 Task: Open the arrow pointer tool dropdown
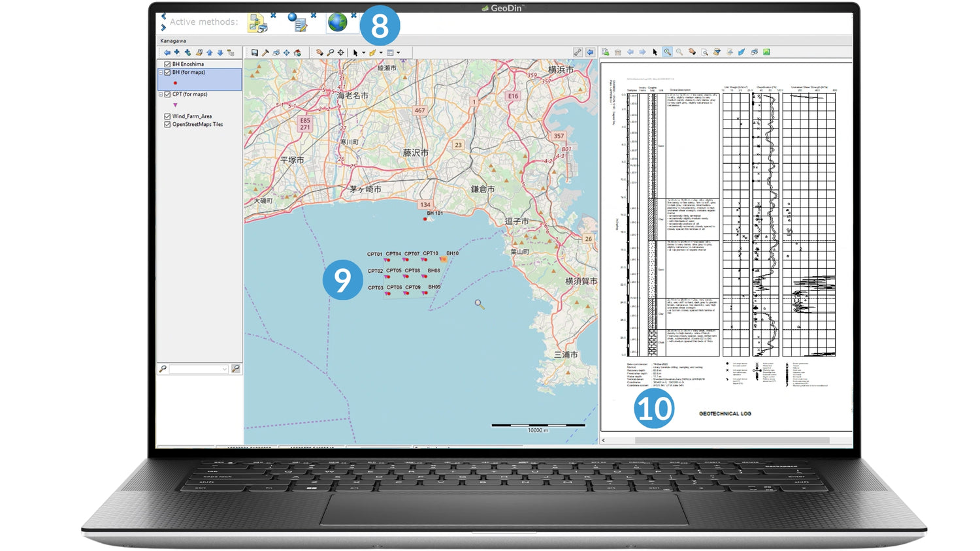coord(363,54)
